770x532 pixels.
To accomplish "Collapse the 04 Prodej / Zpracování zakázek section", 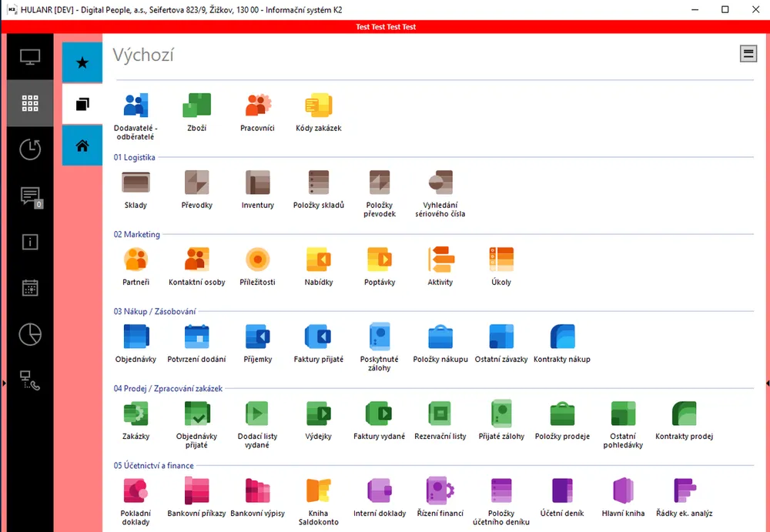I will (x=168, y=389).
